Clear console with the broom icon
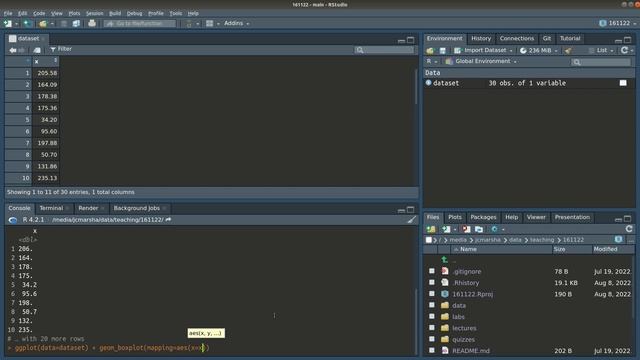Viewport: 640px width, 360px height. point(411,220)
